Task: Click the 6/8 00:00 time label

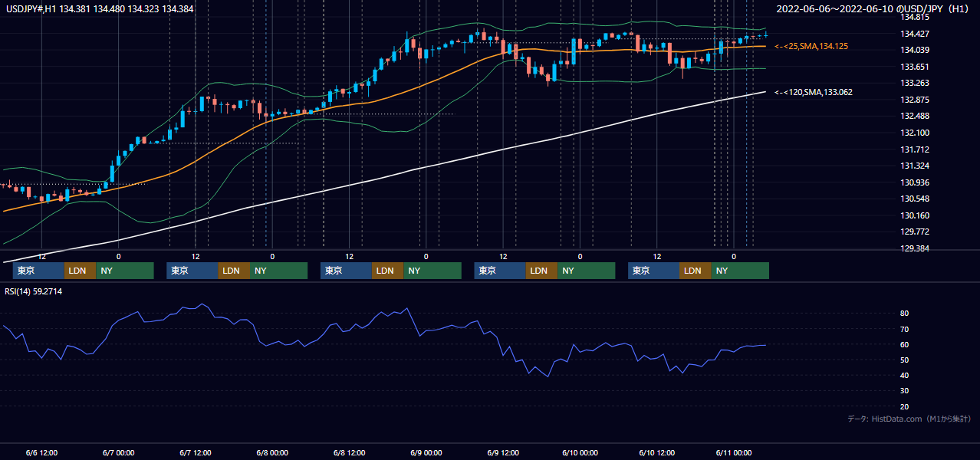Action: click(x=271, y=452)
